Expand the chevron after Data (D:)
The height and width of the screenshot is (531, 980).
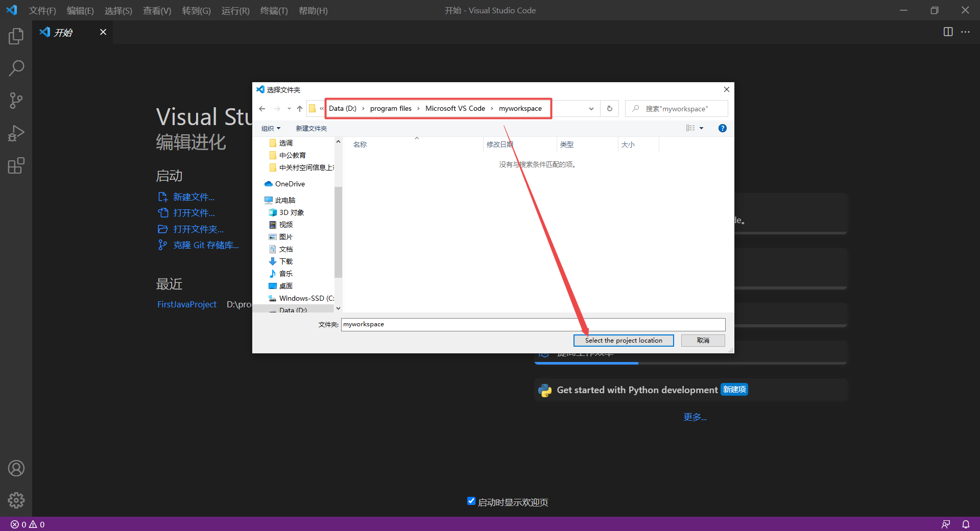pyautogui.click(x=363, y=108)
